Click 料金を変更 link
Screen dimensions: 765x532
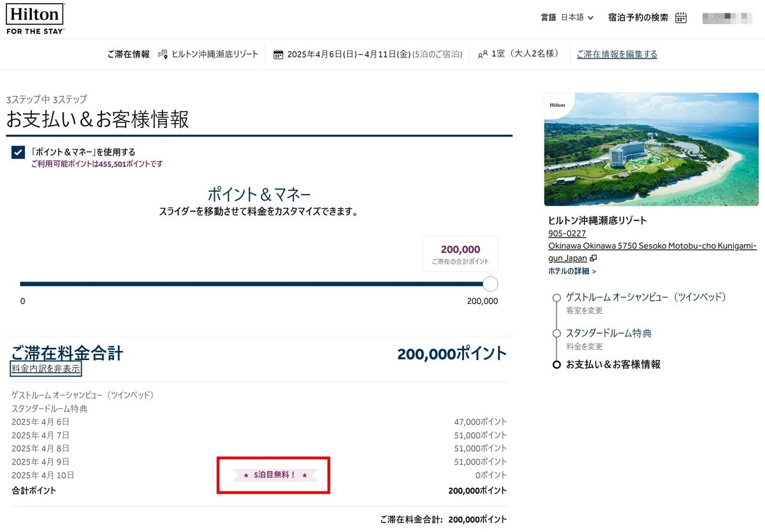[x=585, y=347]
